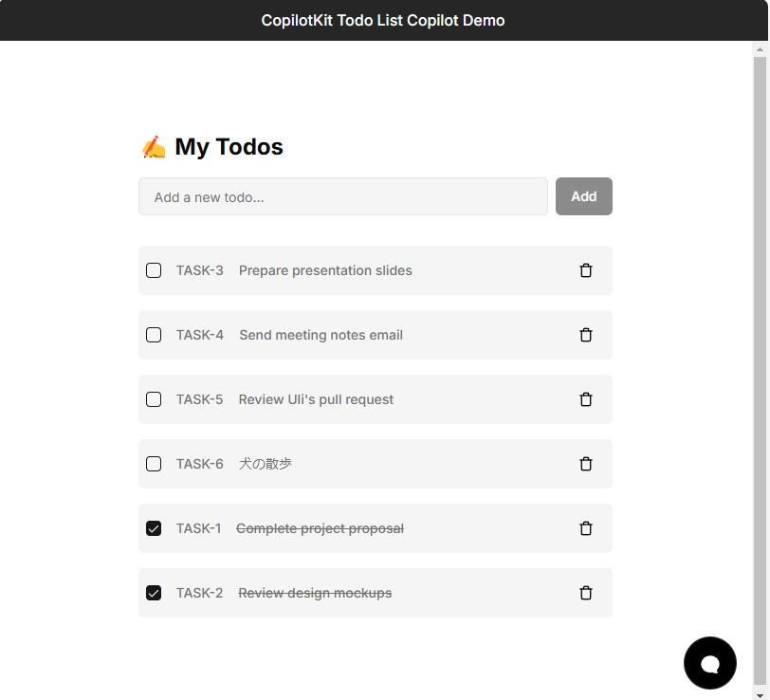
Task: Check off TASK-6 犬の散歩
Action: [x=154, y=464]
